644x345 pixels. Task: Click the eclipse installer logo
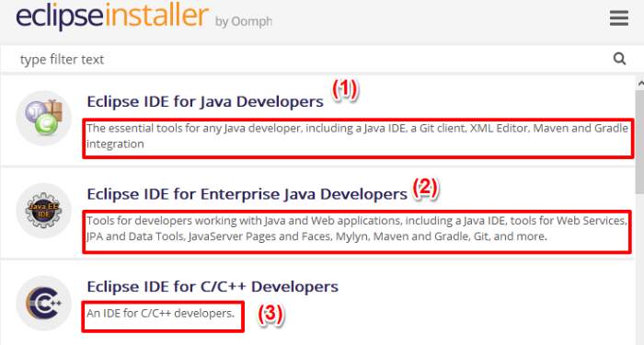click(112, 17)
